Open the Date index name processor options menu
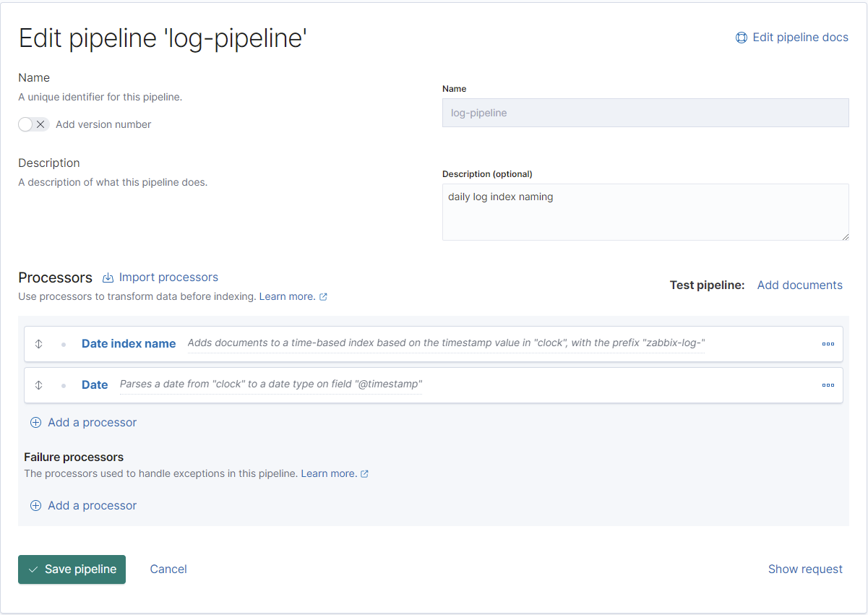Image resolution: width=868 pixels, height=615 pixels. (828, 344)
